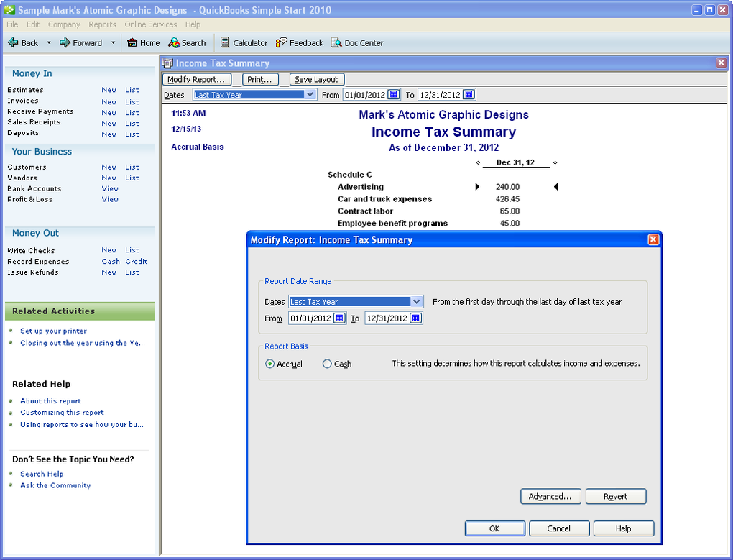Close the Income Tax Summary report window
This screenshot has height=560, width=733.
[x=722, y=63]
